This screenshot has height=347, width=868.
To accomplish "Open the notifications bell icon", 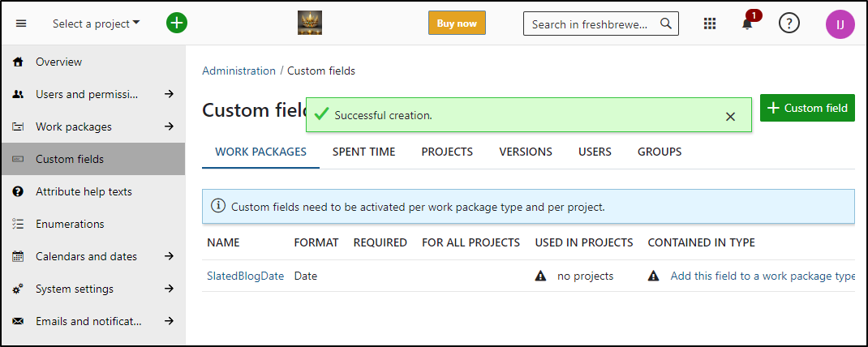I will click(x=747, y=24).
